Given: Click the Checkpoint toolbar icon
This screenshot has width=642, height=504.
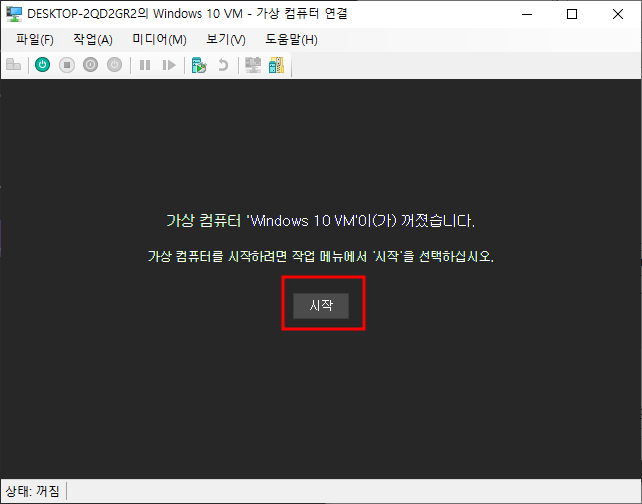Looking at the screenshot, I should tap(199, 65).
